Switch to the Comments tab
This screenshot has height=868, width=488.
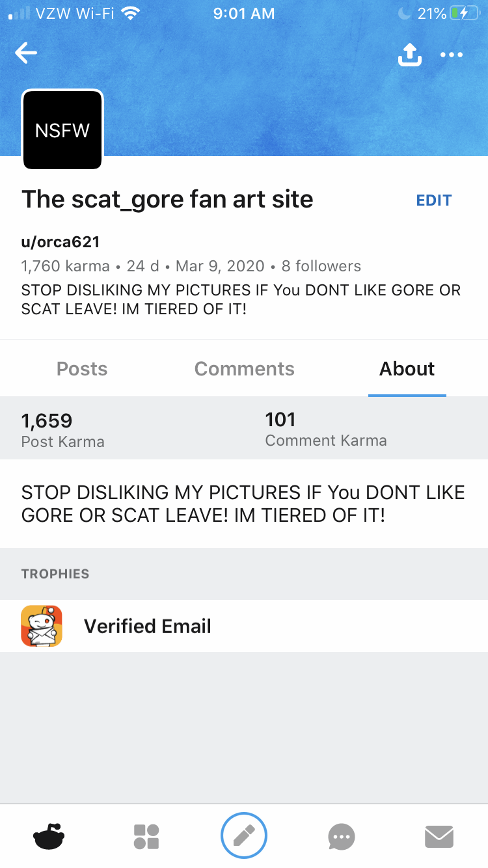point(245,369)
